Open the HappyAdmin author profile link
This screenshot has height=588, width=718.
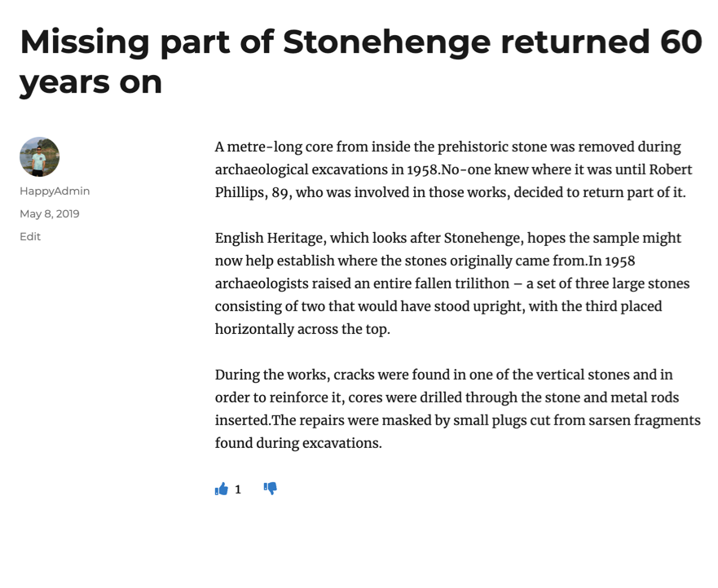(x=55, y=191)
